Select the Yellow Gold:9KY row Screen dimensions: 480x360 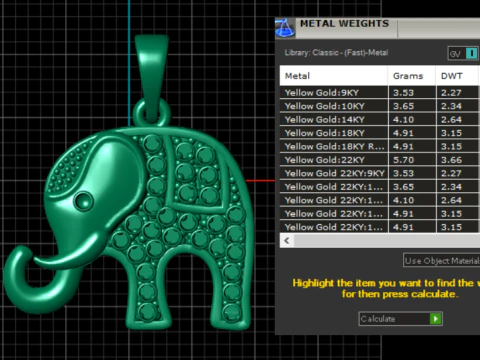[379, 92]
